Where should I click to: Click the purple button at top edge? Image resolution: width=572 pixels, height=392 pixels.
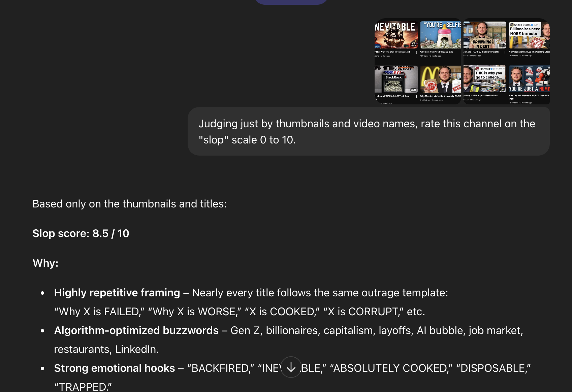(291, 2)
